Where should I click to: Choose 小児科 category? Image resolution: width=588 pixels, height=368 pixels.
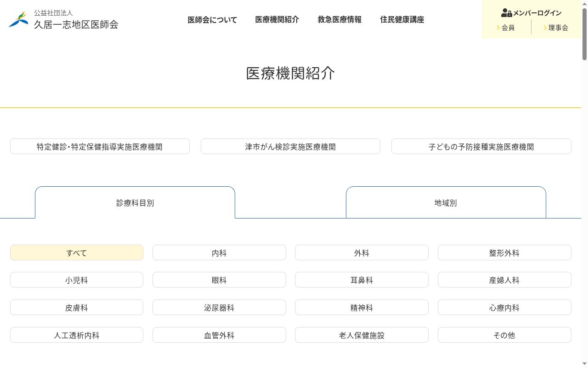click(x=77, y=280)
